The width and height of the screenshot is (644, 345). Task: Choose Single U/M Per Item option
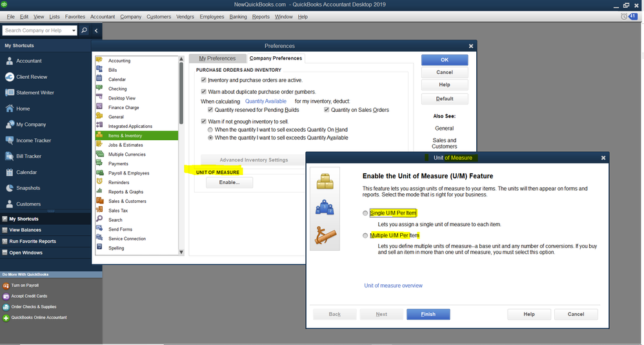tap(365, 213)
